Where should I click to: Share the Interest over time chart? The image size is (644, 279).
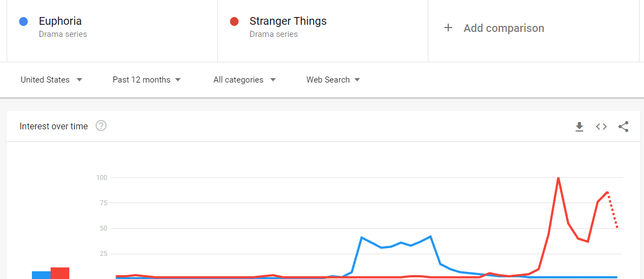tap(624, 127)
